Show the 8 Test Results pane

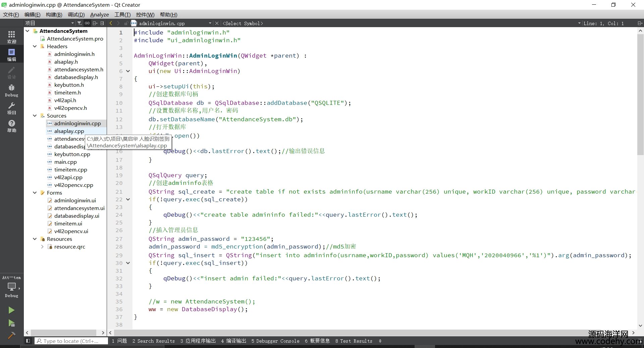click(354, 341)
